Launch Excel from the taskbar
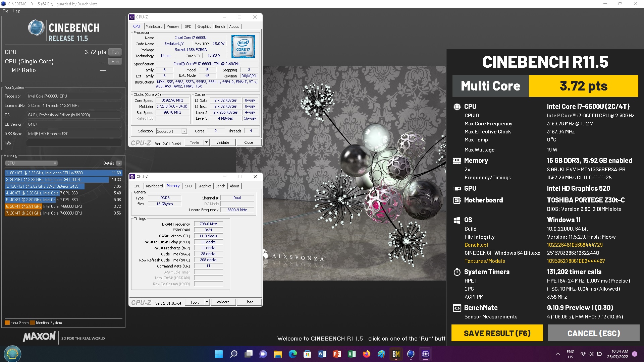This screenshot has height=362, width=644. point(352,354)
